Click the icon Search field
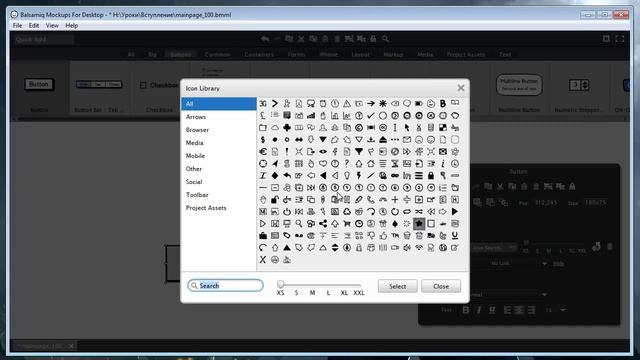This screenshot has width=640, height=360. pyautogui.click(x=225, y=285)
